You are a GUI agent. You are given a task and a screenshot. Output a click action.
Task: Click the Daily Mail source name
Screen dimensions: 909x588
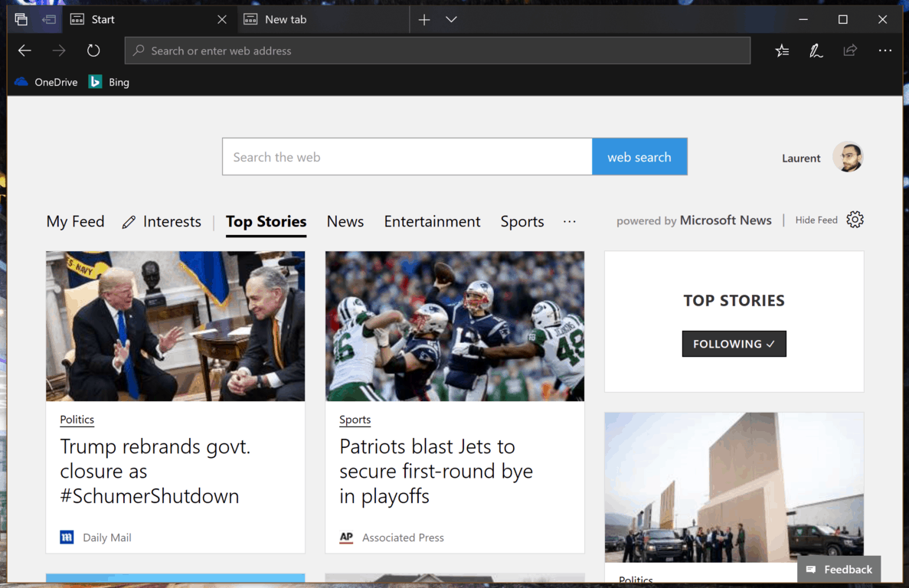click(107, 537)
